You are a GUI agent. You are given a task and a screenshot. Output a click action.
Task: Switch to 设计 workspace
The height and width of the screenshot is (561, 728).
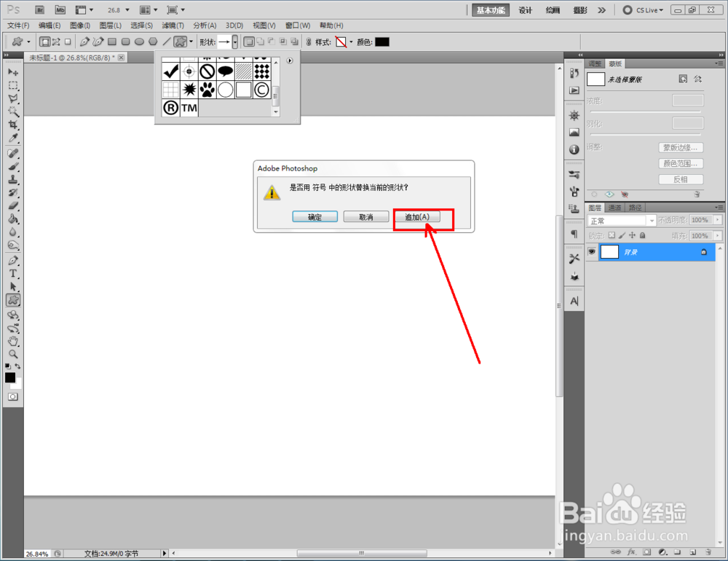525,9
